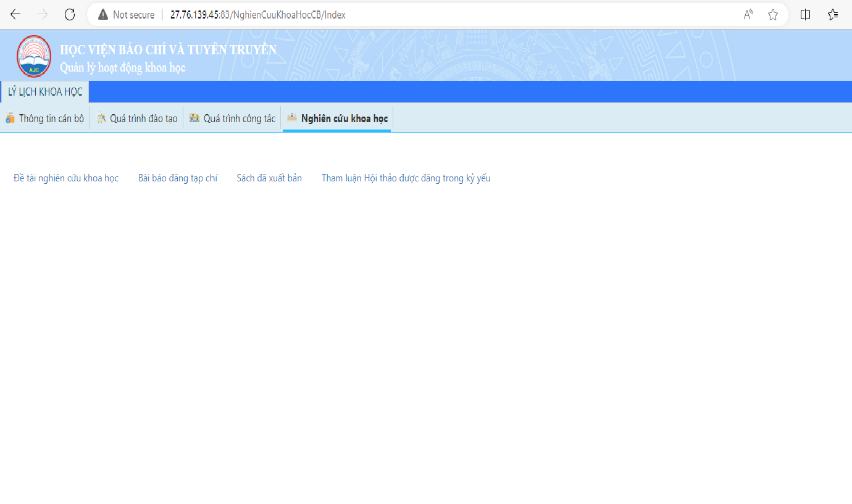This screenshot has height=504, width=852.
Task: Select the Nghiên cứu khoa học tab
Action: pyautogui.click(x=338, y=118)
